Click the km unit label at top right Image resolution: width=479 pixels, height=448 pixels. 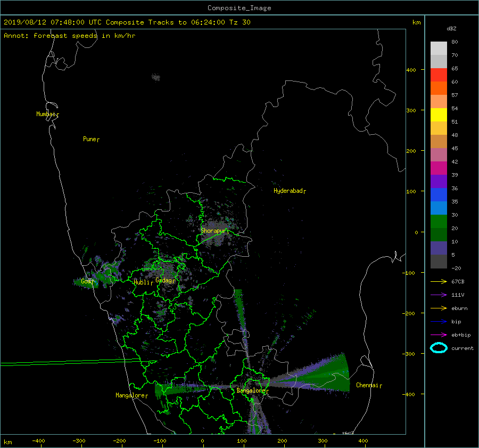(416, 22)
